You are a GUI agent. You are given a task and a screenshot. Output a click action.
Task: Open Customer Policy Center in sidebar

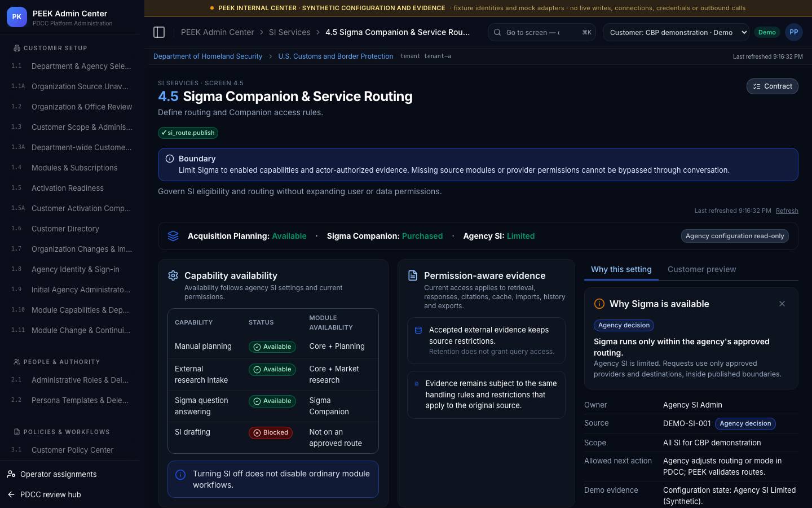click(x=72, y=450)
